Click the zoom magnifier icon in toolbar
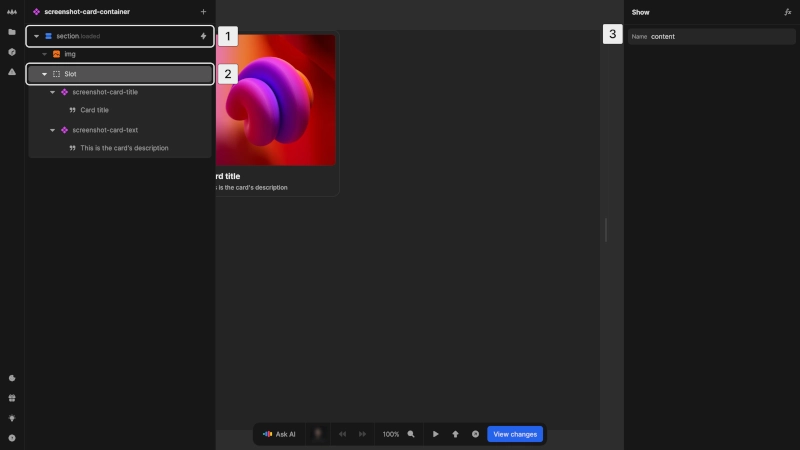The height and width of the screenshot is (450, 800). (x=411, y=434)
